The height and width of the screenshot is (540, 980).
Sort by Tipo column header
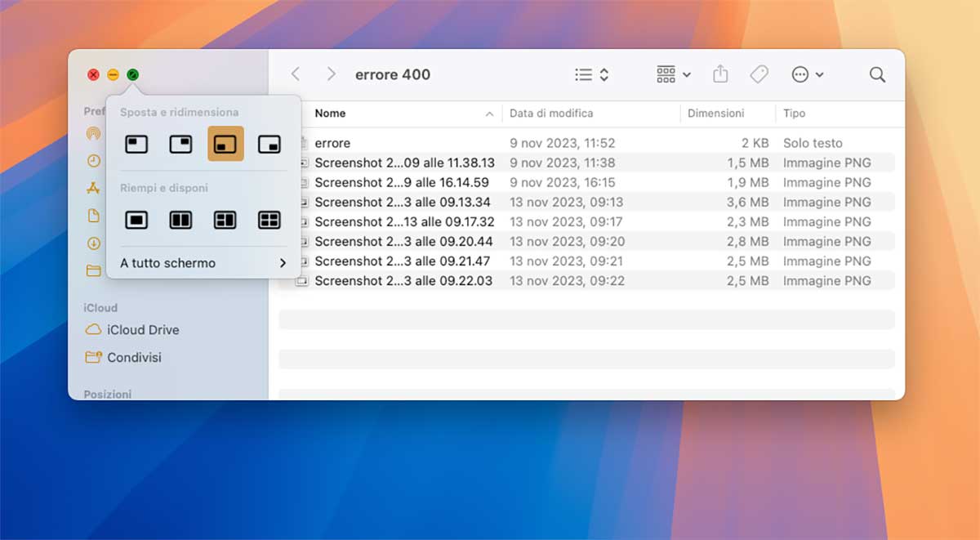pyautogui.click(x=795, y=114)
